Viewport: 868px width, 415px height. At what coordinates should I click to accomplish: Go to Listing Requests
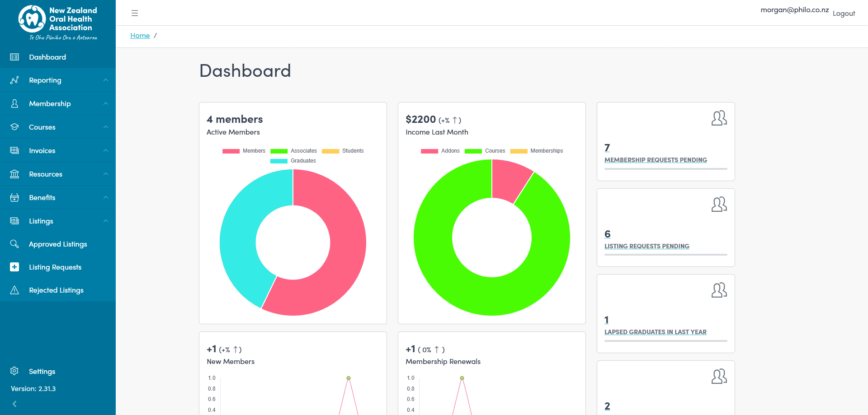[58, 267]
